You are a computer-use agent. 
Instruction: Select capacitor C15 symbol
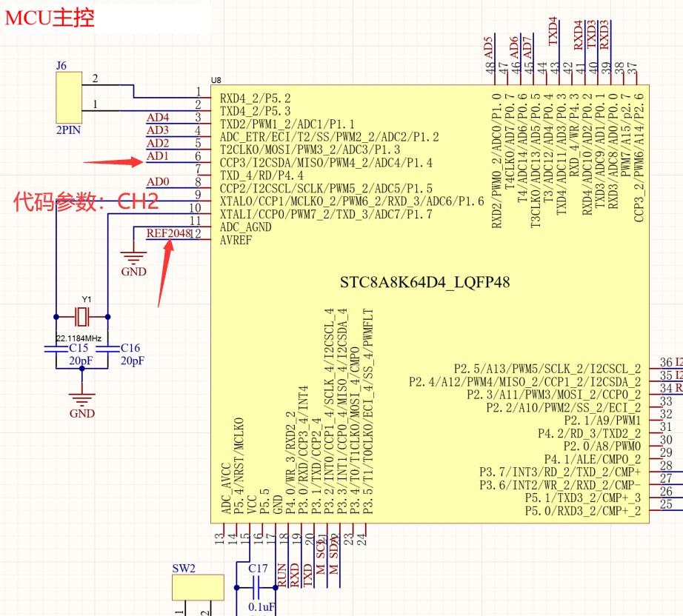[56, 348]
